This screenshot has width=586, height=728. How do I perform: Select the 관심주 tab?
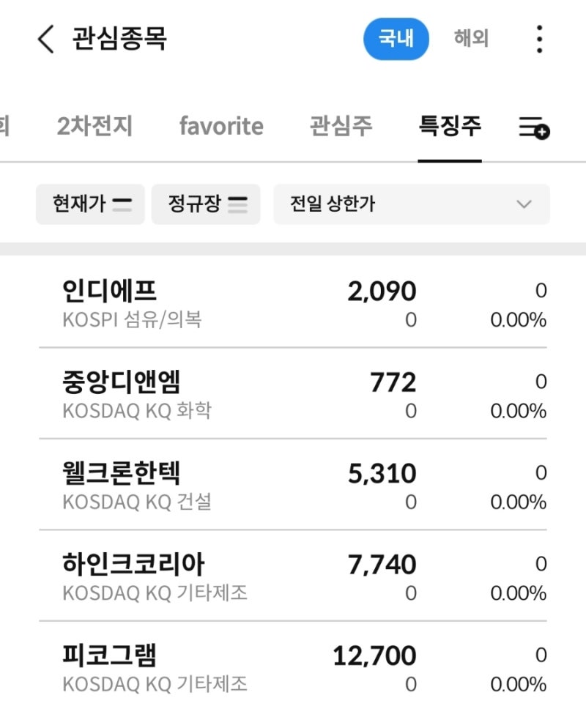341,126
